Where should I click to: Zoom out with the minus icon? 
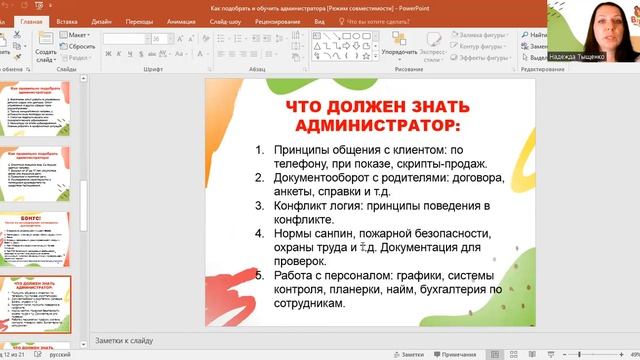(564, 355)
